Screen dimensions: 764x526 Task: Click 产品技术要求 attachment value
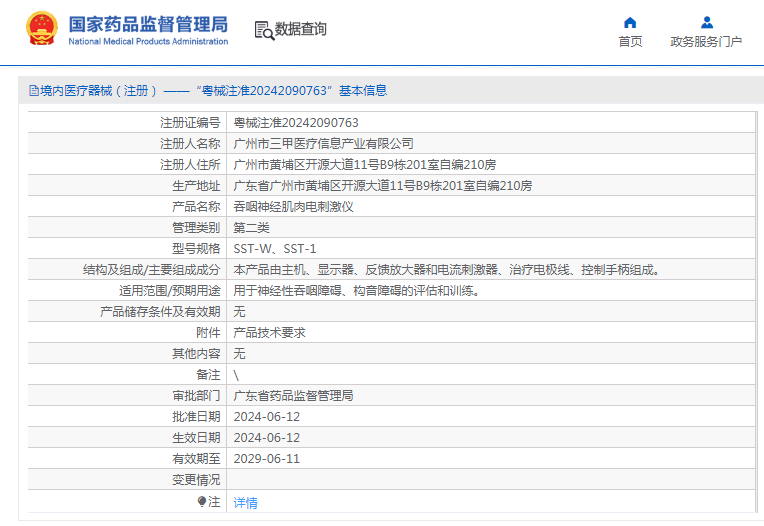(x=269, y=333)
